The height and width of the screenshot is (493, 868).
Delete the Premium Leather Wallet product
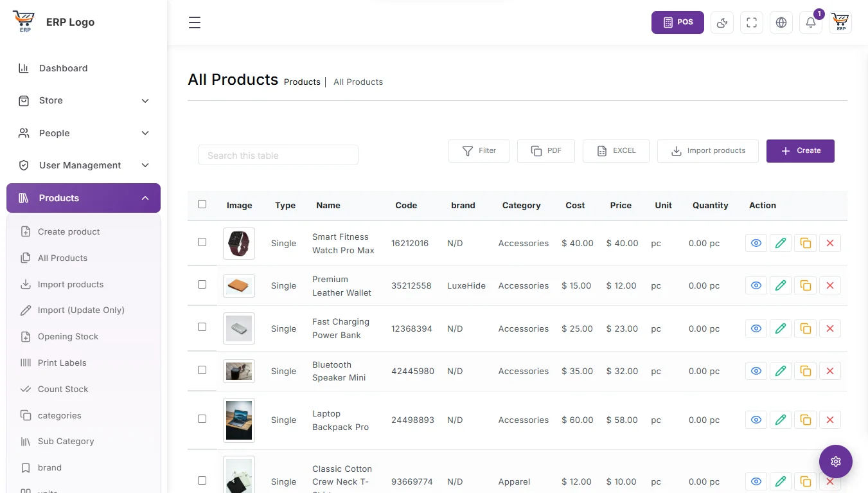[x=830, y=285]
